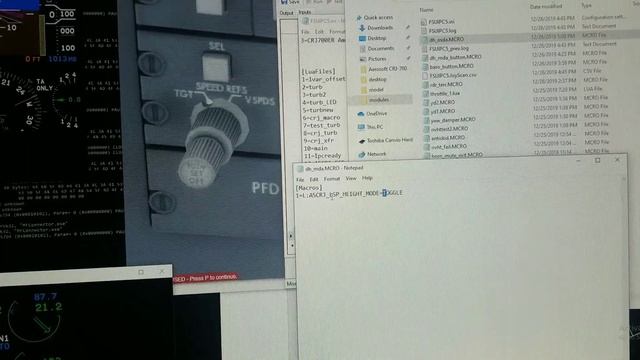Switch to the Inputs tab in background window

tap(304, 13)
